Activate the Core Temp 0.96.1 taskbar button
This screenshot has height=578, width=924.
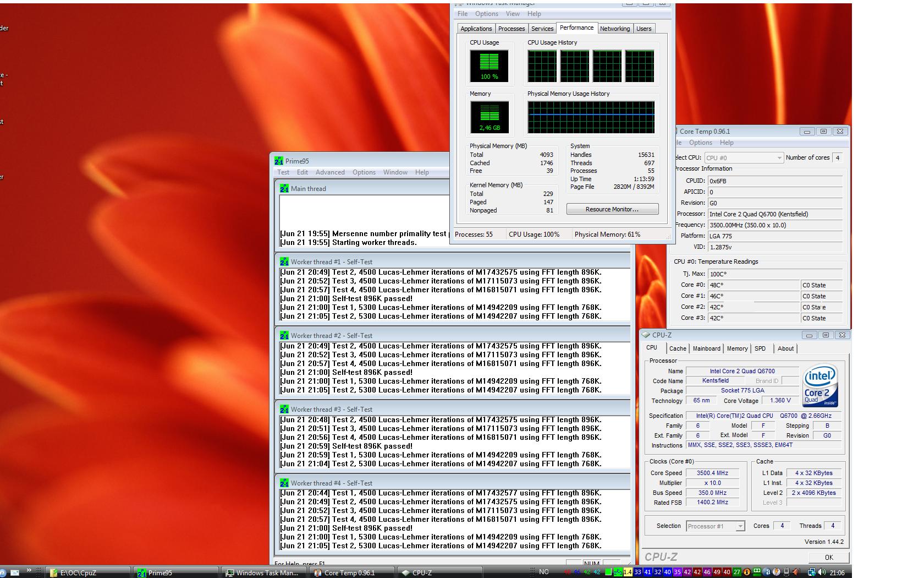pyautogui.click(x=352, y=572)
